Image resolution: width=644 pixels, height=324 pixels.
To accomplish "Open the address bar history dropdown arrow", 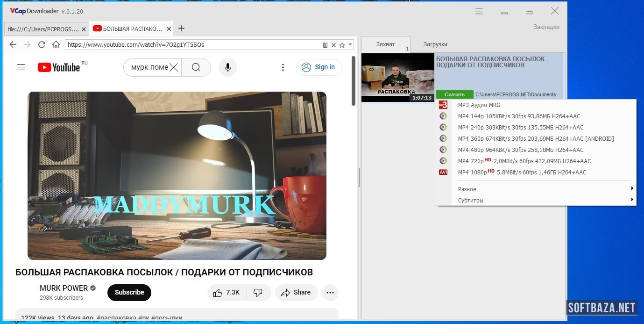I will pyautogui.click(x=350, y=45).
